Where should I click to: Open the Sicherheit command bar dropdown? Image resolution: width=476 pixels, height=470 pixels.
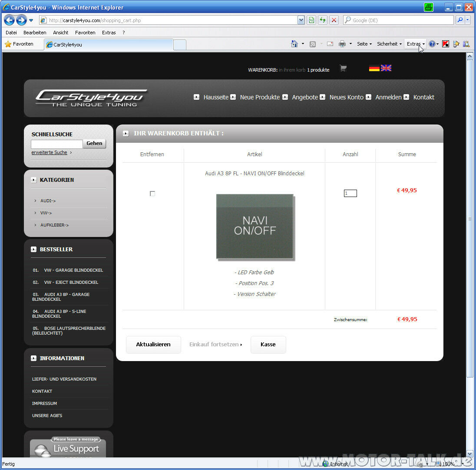[390, 44]
